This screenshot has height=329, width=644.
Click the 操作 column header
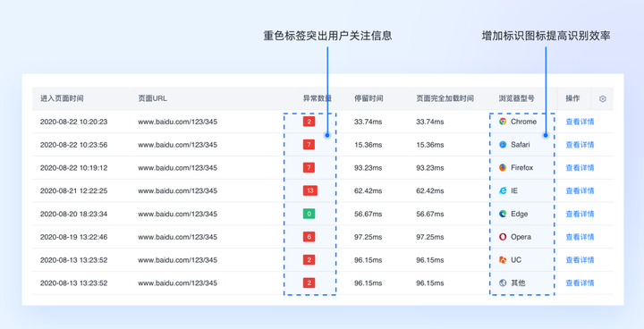point(572,98)
